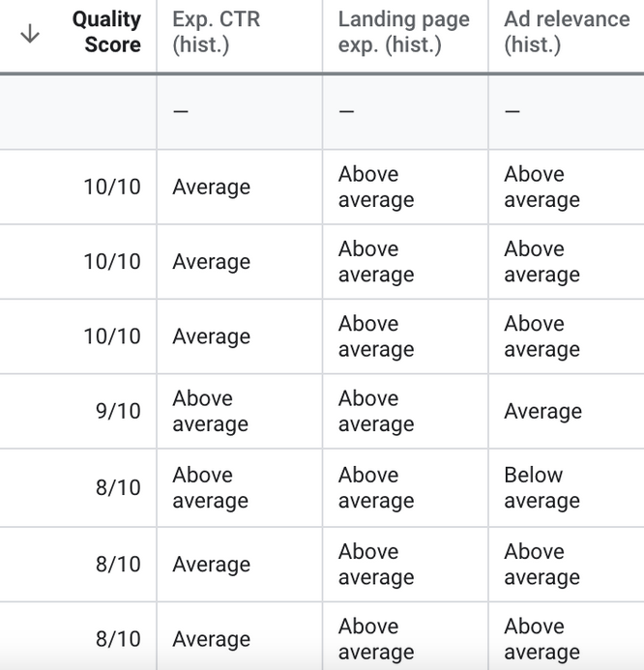Select the 9/10 Quality Score cell

118,411
